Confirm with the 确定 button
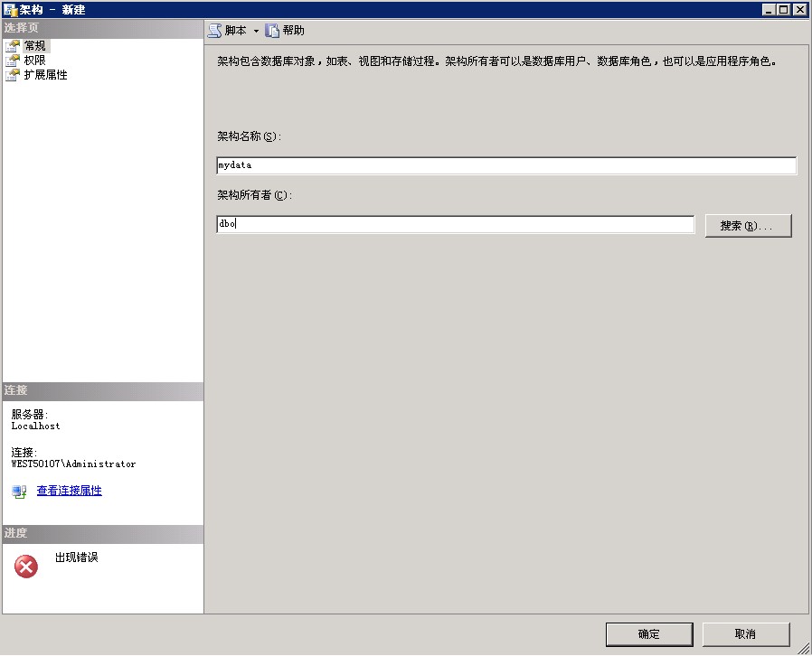The image size is (812, 656). (x=648, y=634)
